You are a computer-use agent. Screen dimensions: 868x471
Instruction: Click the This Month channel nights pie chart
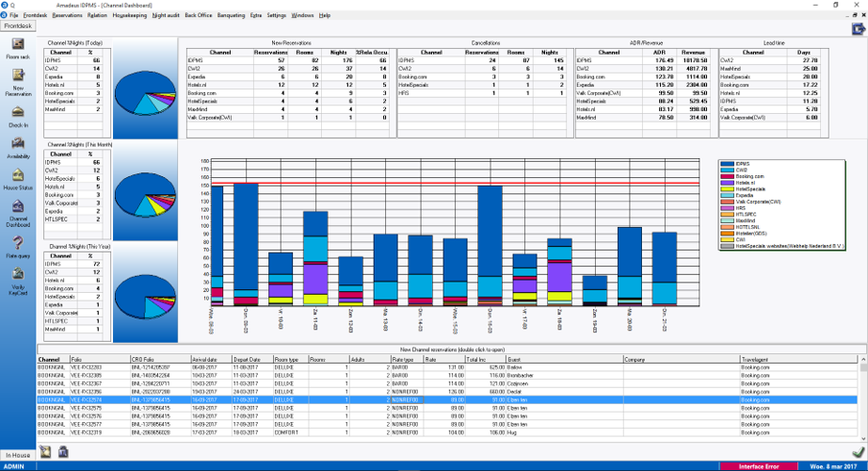(145, 194)
